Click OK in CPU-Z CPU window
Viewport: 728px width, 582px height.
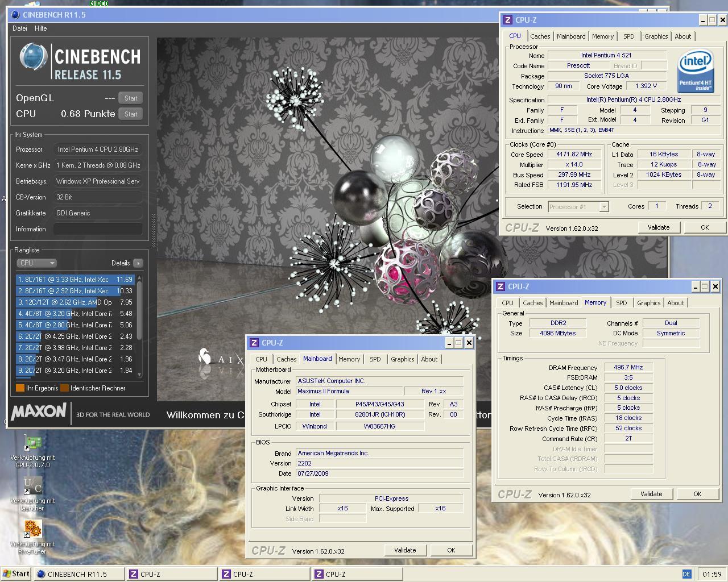[705, 227]
